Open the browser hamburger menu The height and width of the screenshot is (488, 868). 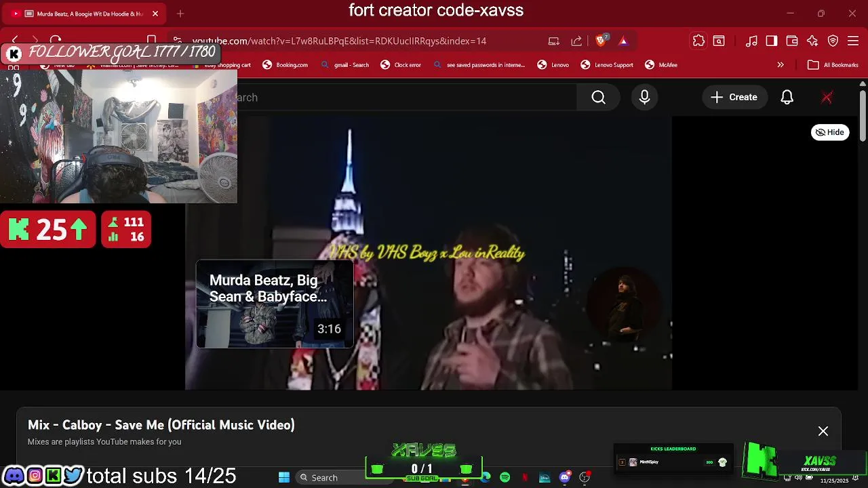point(854,41)
